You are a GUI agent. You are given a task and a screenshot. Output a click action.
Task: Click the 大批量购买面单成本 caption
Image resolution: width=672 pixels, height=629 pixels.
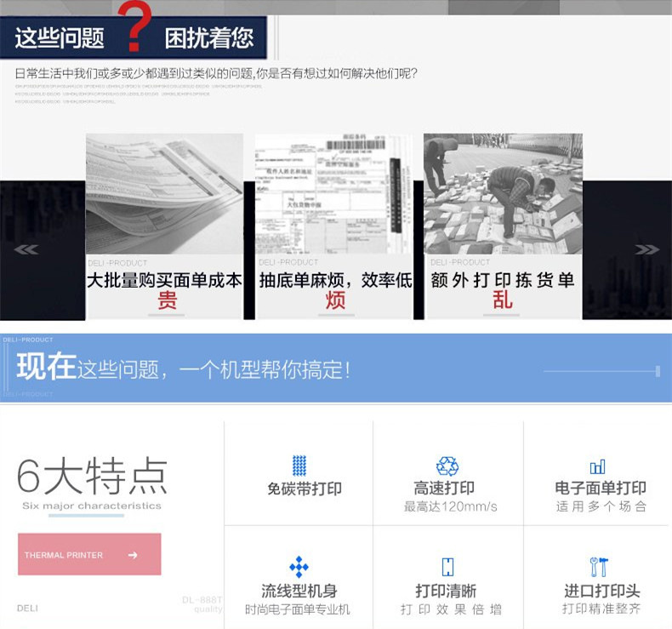click(164, 280)
